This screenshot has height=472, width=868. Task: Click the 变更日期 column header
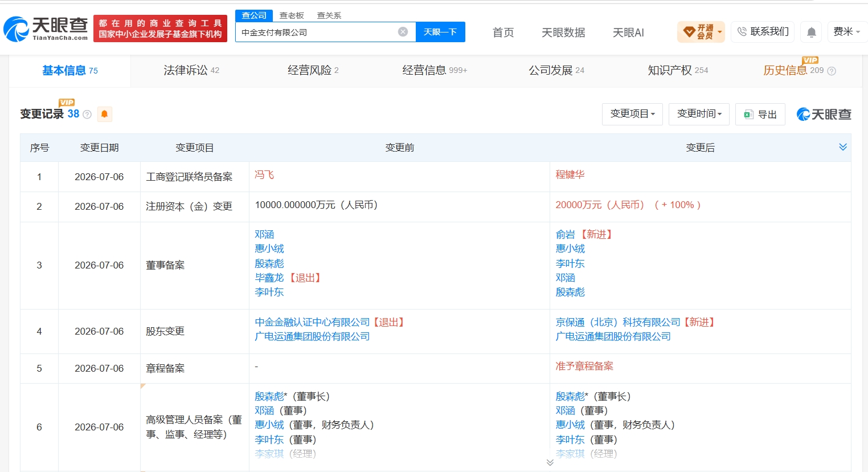99,148
